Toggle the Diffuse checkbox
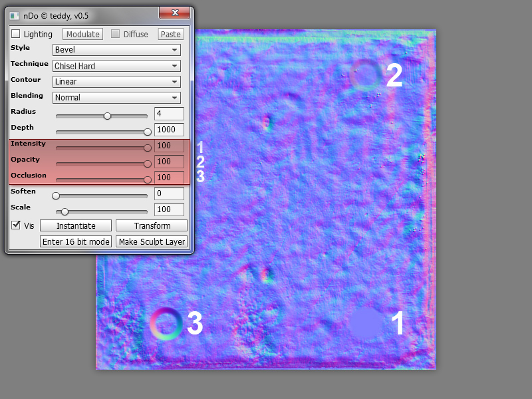532x399 pixels. click(x=116, y=34)
